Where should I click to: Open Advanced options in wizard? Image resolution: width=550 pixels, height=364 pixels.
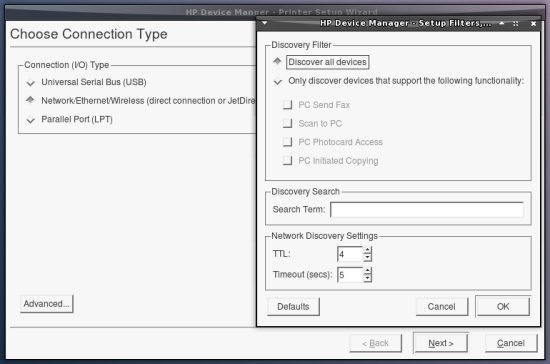(47, 304)
